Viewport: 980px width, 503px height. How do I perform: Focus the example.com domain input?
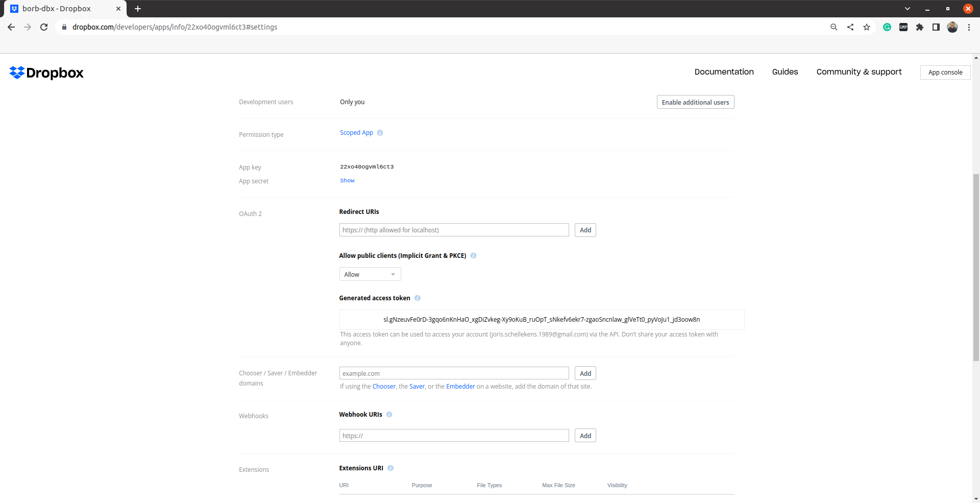click(454, 374)
